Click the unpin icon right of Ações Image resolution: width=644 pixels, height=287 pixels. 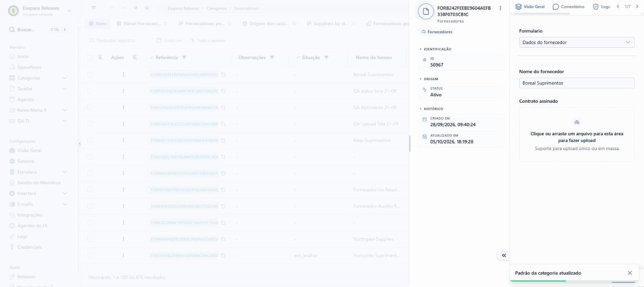coord(135,58)
